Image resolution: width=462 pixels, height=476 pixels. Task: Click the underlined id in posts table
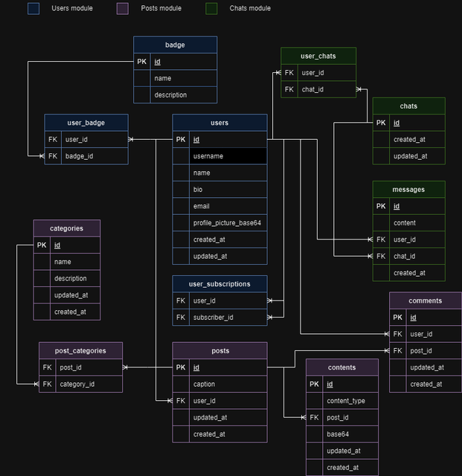click(196, 367)
